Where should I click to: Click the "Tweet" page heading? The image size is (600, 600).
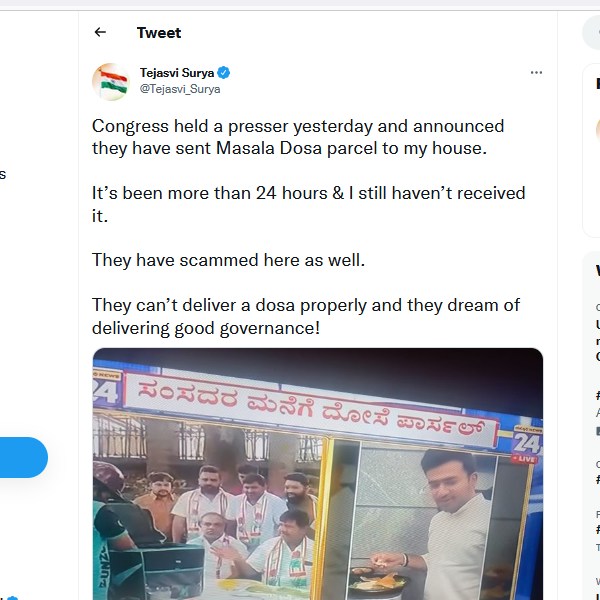pos(159,33)
